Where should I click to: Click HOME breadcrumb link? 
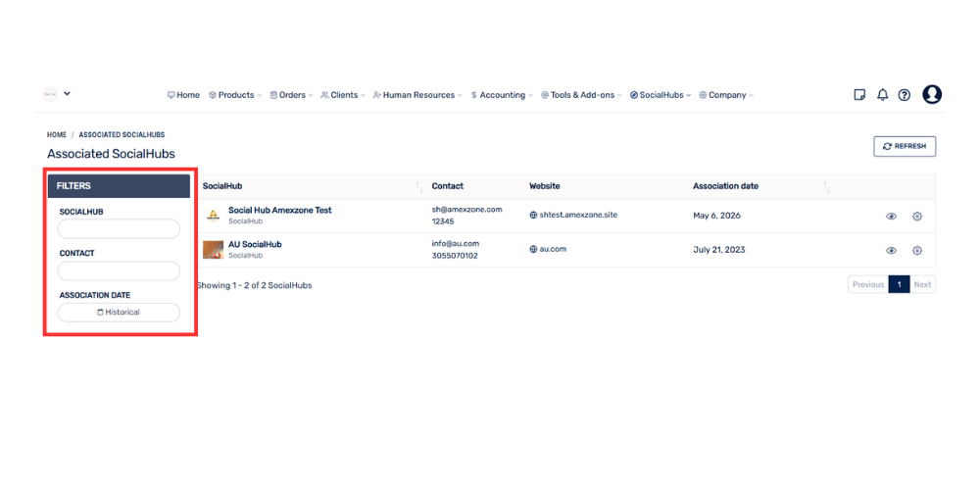[x=56, y=135]
